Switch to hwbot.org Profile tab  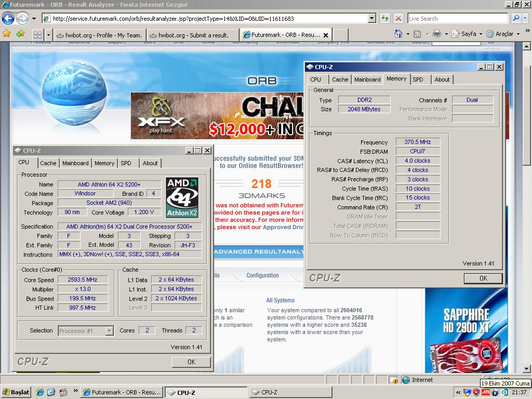(x=99, y=35)
